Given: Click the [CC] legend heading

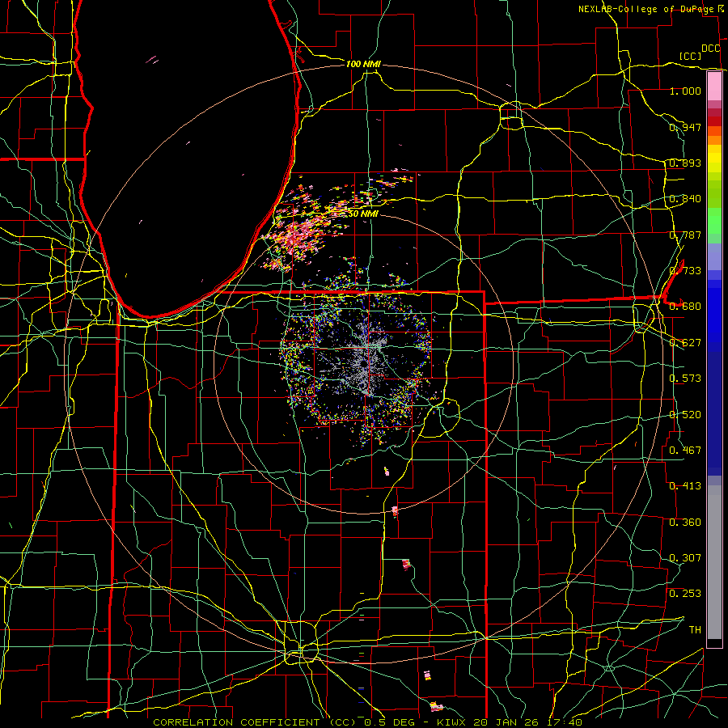Looking at the screenshot, I should pos(691,56).
